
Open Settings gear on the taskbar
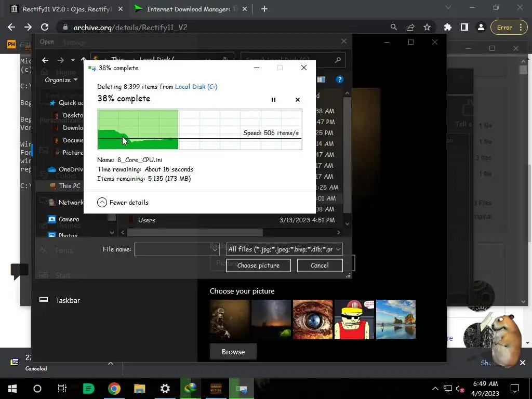165,389
